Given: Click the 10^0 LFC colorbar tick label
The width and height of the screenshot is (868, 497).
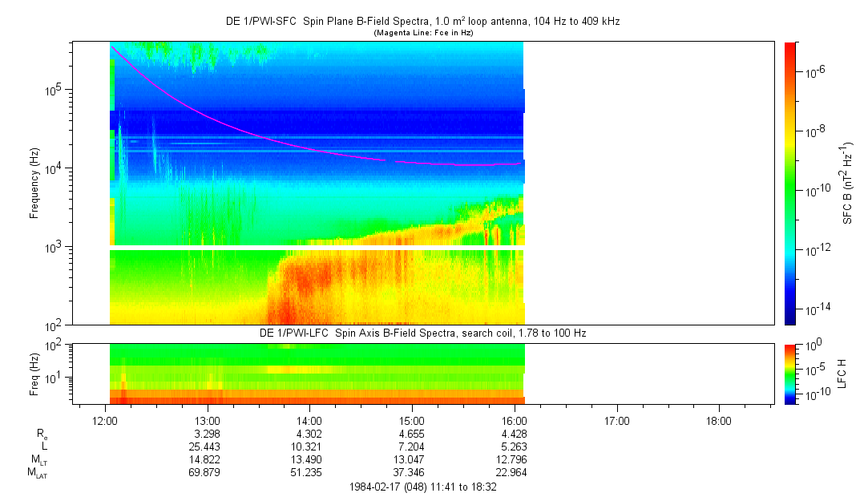Looking at the screenshot, I should point(812,345).
